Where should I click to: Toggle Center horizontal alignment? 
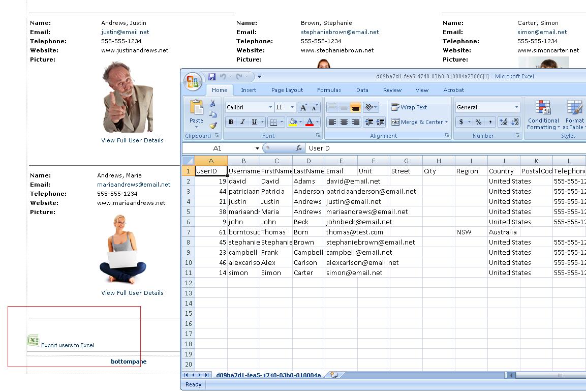click(344, 122)
